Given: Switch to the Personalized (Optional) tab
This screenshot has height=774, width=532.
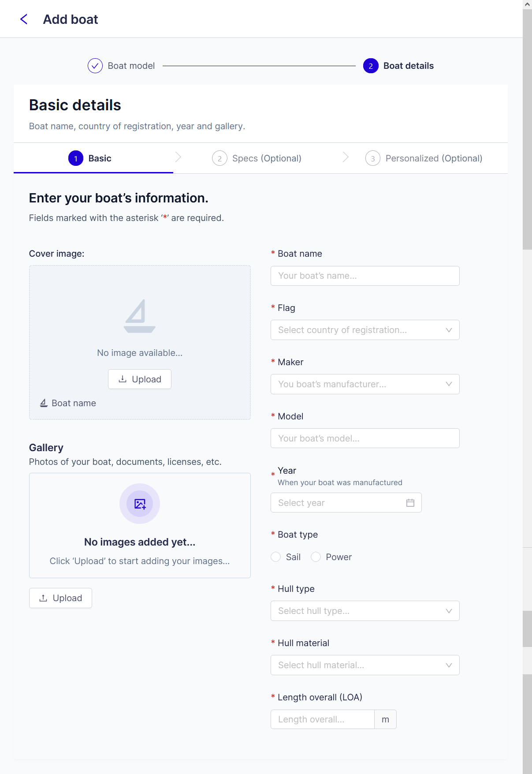Looking at the screenshot, I should [424, 158].
